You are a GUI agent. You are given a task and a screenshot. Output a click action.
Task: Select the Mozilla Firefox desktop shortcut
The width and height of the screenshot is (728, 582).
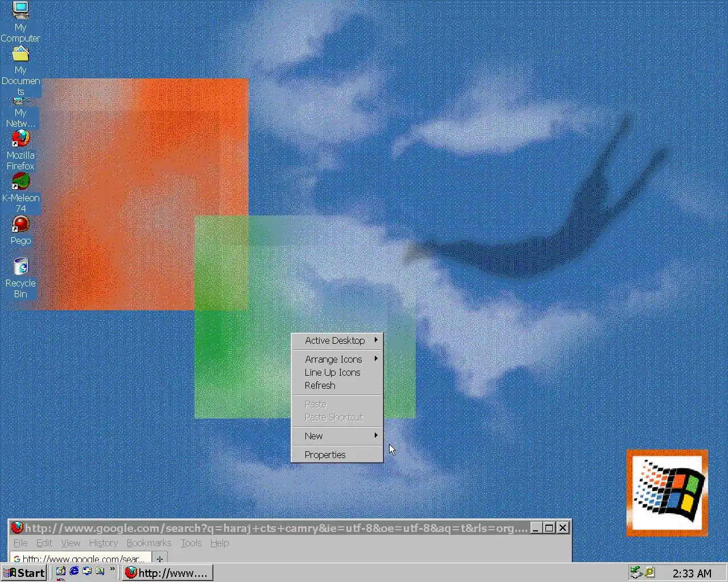[x=20, y=150]
